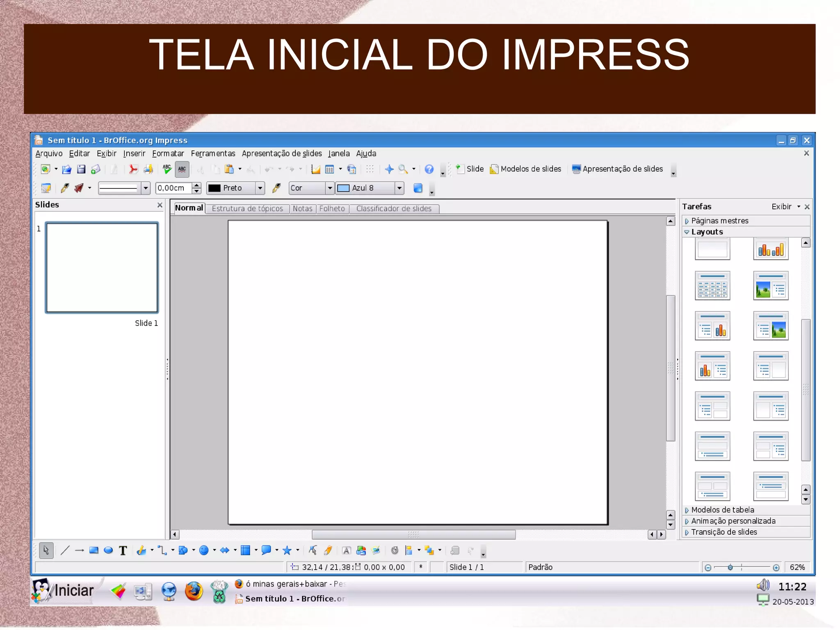Expand the Páginas mestres section

tap(719, 221)
